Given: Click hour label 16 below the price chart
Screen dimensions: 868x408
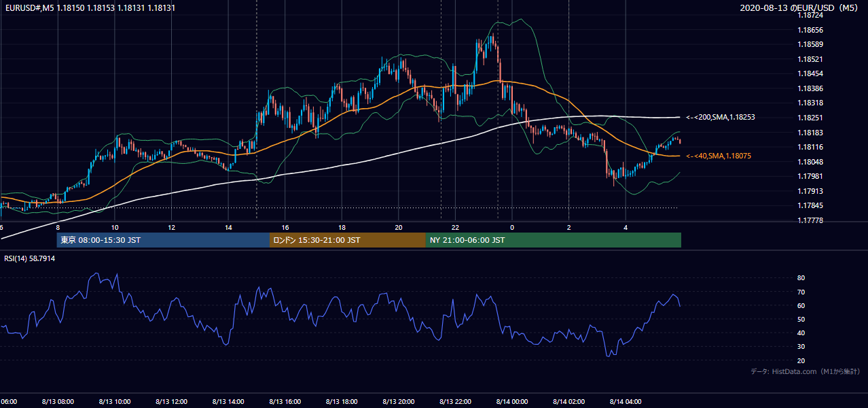Looking at the screenshot, I should (x=285, y=227).
